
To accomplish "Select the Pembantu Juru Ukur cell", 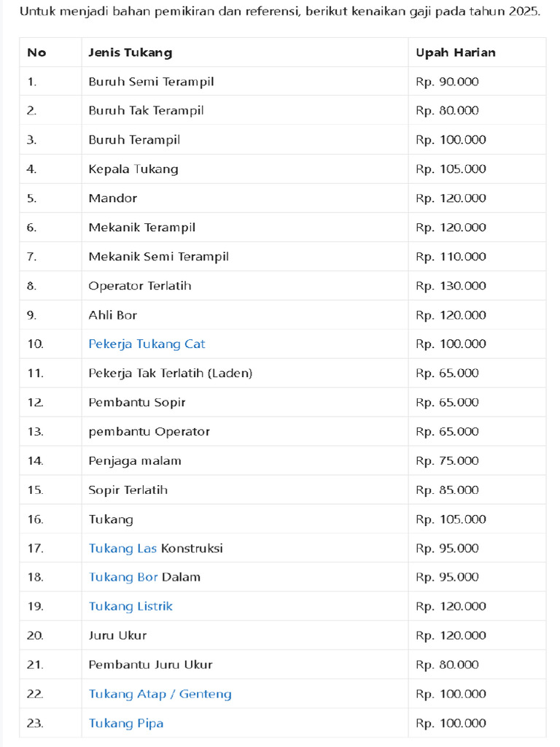I will [150, 665].
